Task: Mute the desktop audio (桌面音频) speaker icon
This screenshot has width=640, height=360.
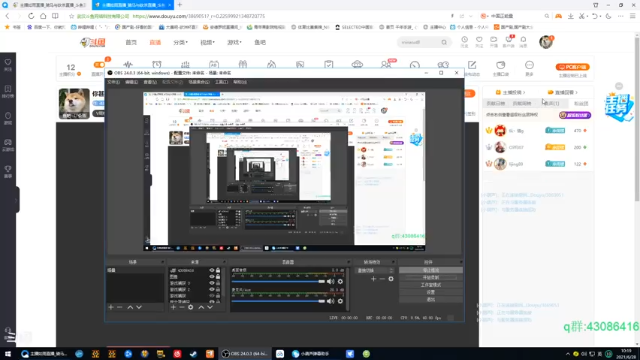Action: click(331, 281)
